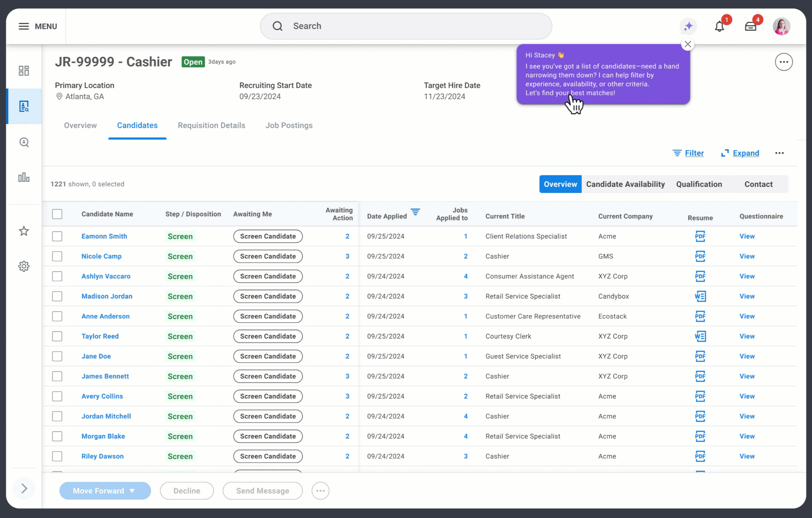View Jordan Mitchell's questionnaire
Image resolution: width=812 pixels, height=518 pixels.
click(747, 416)
